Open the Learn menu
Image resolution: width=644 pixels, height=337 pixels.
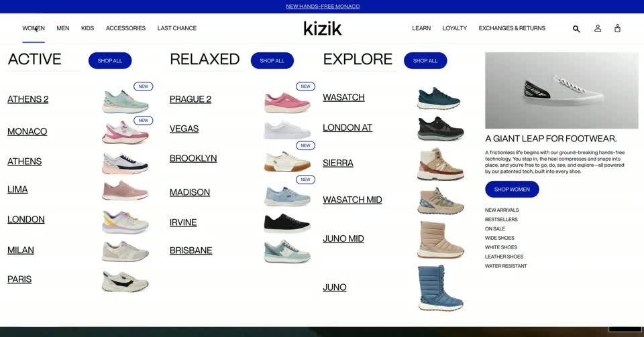click(421, 28)
